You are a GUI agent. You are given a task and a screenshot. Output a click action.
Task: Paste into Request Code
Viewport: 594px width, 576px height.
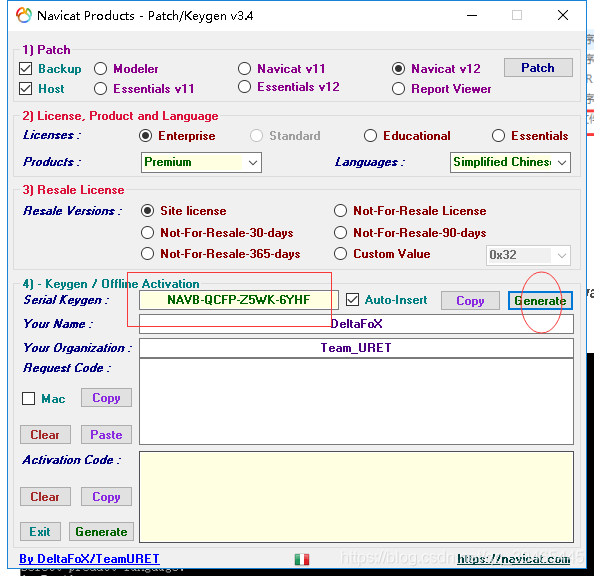106,434
